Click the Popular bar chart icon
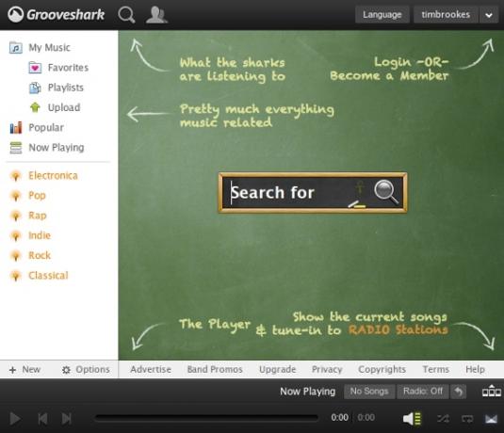The image size is (504, 433). 16,127
